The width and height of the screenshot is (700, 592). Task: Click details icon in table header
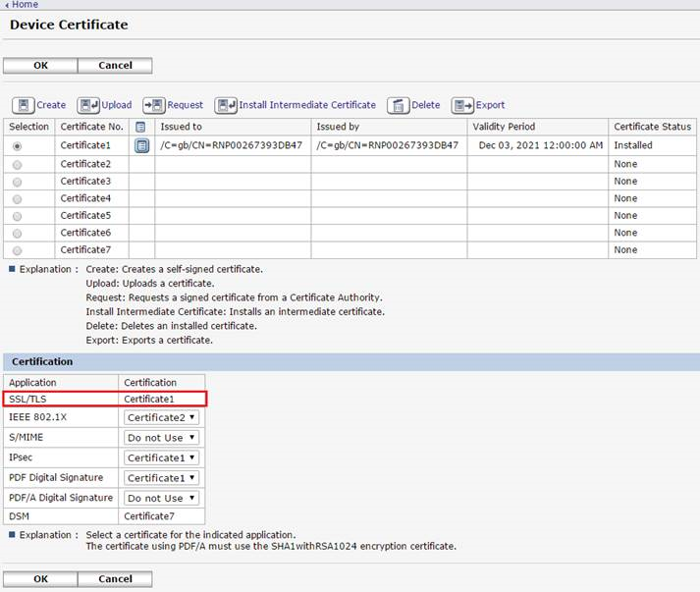(141, 128)
